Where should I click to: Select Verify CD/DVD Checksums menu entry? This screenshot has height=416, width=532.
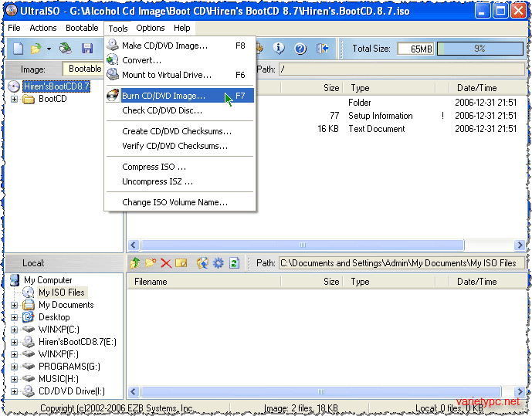180,146
